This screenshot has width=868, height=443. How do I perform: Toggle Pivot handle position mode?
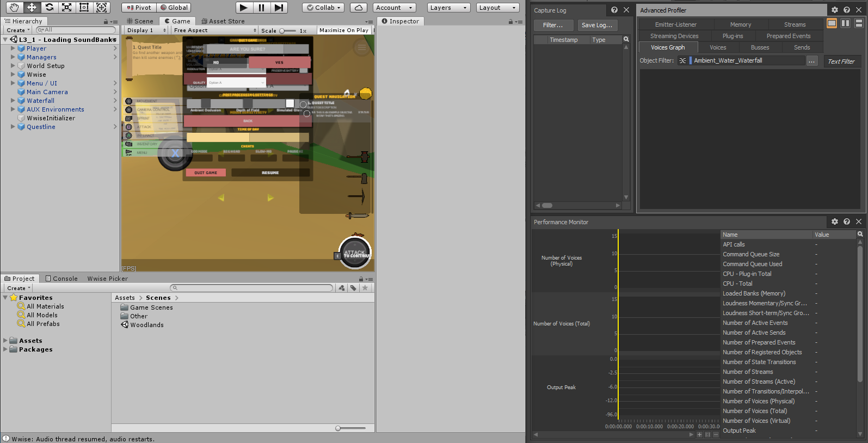pos(139,8)
